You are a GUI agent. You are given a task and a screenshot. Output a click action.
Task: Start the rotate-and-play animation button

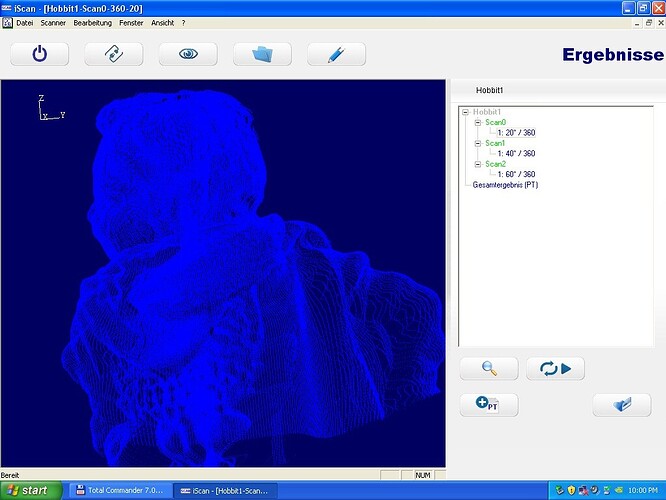(x=555, y=368)
